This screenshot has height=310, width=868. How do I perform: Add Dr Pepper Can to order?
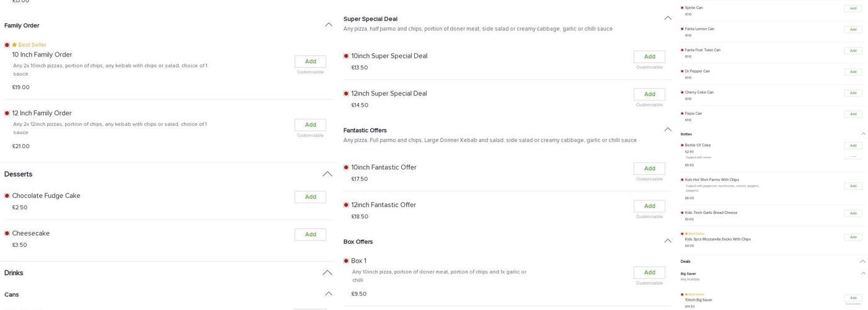pos(853,72)
